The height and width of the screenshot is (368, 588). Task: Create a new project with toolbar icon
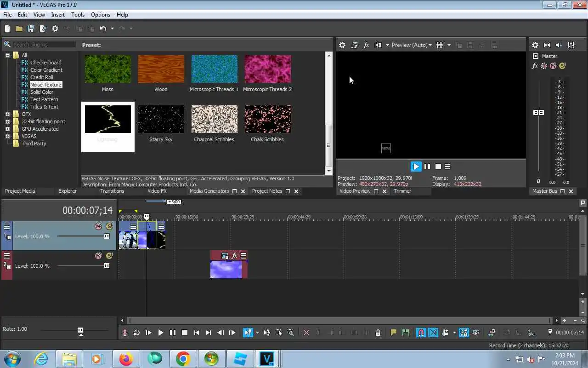click(7, 29)
